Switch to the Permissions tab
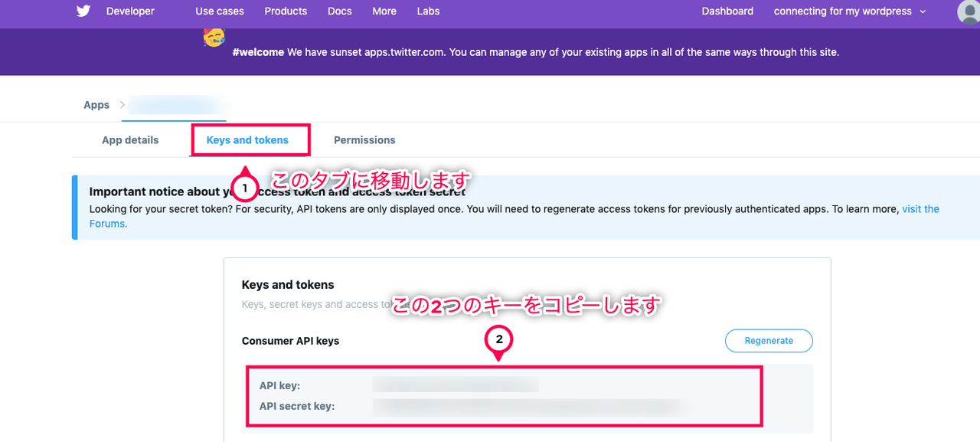The height and width of the screenshot is (442, 980). point(364,140)
